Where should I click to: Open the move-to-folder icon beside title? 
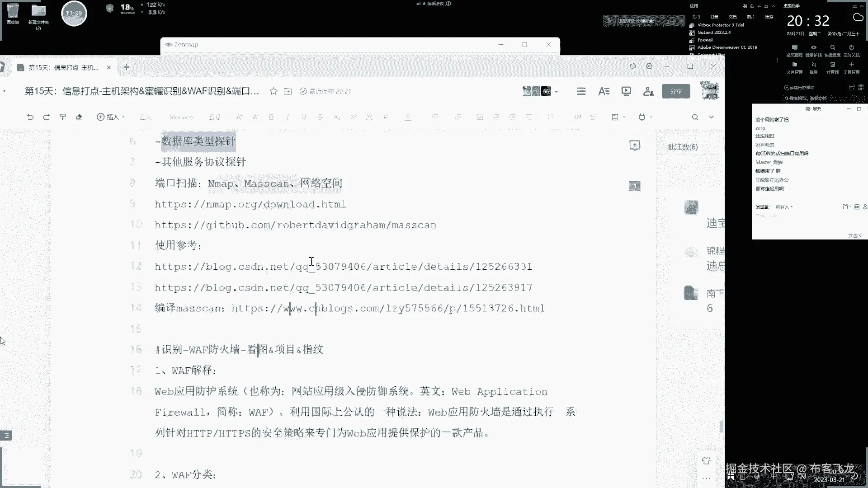(288, 91)
